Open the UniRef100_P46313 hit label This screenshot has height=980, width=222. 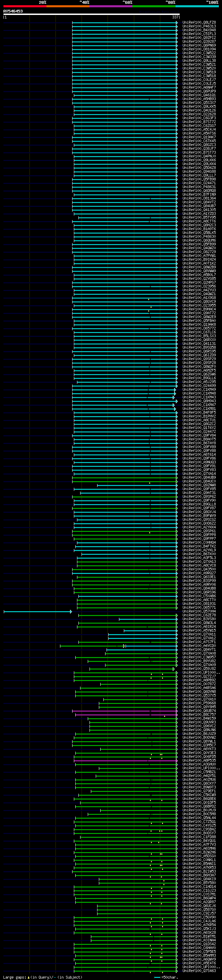(199, 26)
